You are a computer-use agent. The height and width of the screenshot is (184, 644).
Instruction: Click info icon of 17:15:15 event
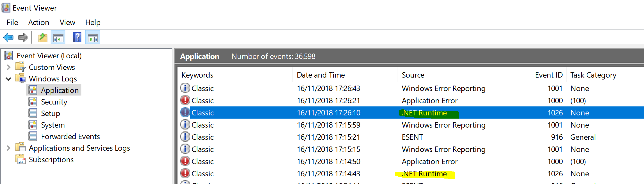point(185,149)
